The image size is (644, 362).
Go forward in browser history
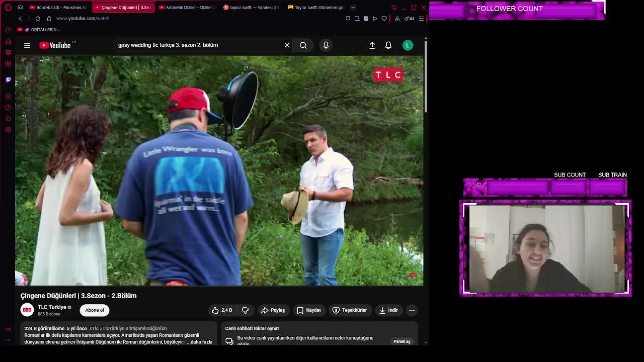click(x=29, y=19)
